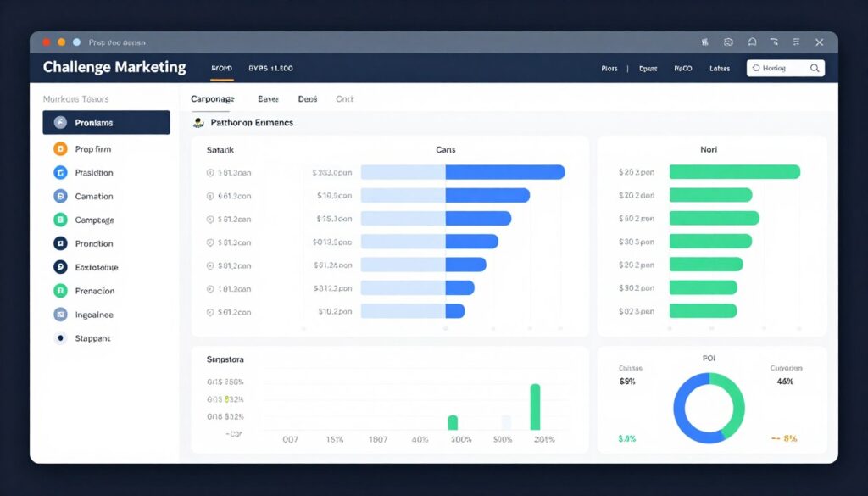Image resolution: width=868 pixels, height=496 pixels.
Task: Click the vertical bars icon in title bar
Action: tap(705, 42)
